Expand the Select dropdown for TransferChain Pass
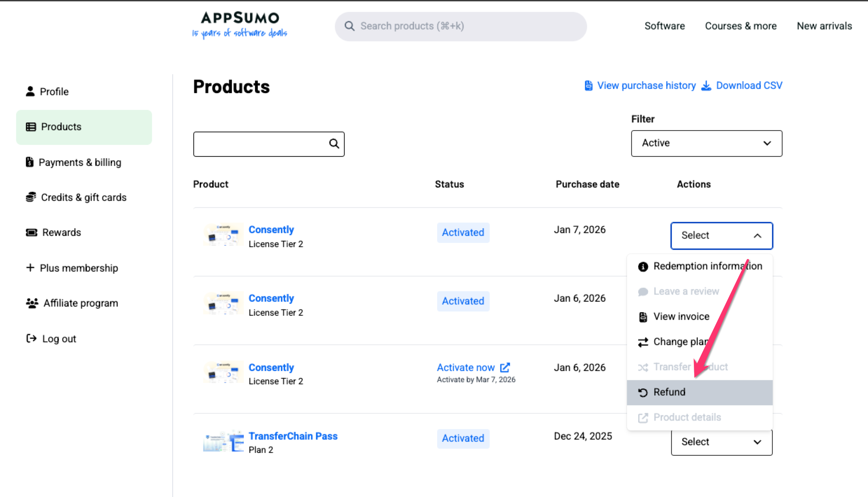Viewport: 868px width, 497px height. [x=721, y=442]
